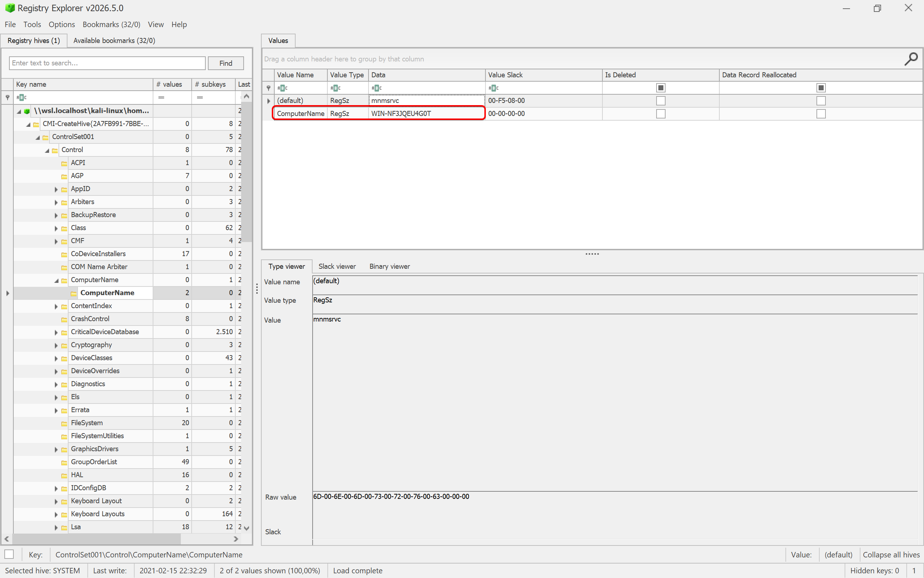This screenshot has height=578, width=924.
Task: Switch to Available bookmarks (32/0) tab
Action: coord(114,40)
